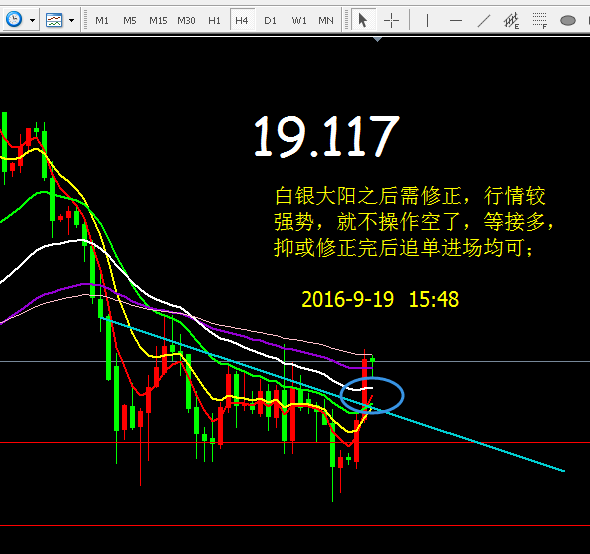The width and height of the screenshot is (590, 554).
Task: Switch chart to M15 timeframe
Action: tap(158, 20)
